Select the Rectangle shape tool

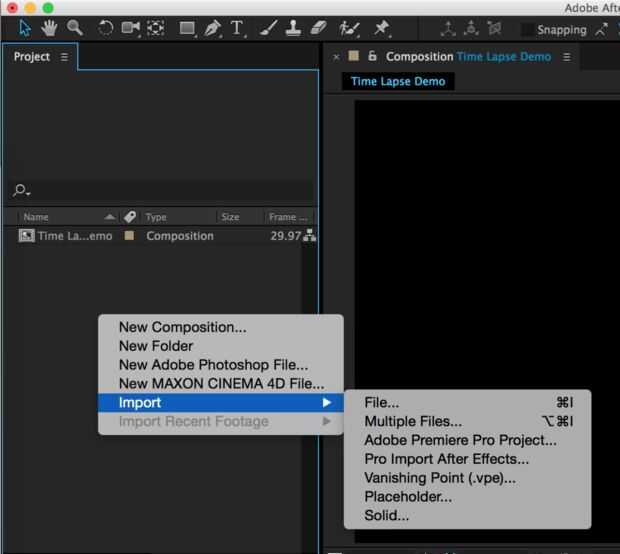[x=187, y=28]
